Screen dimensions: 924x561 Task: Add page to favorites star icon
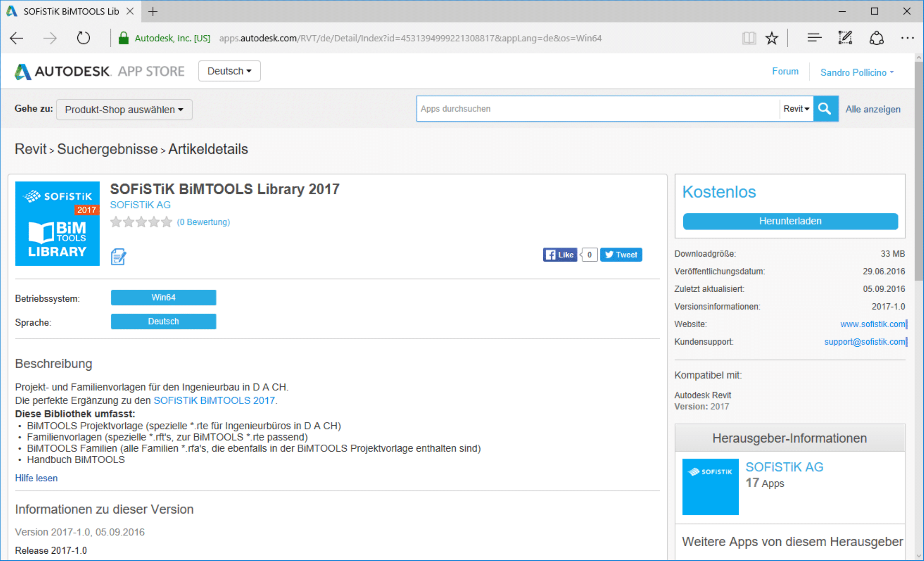(x=772, y=38)
